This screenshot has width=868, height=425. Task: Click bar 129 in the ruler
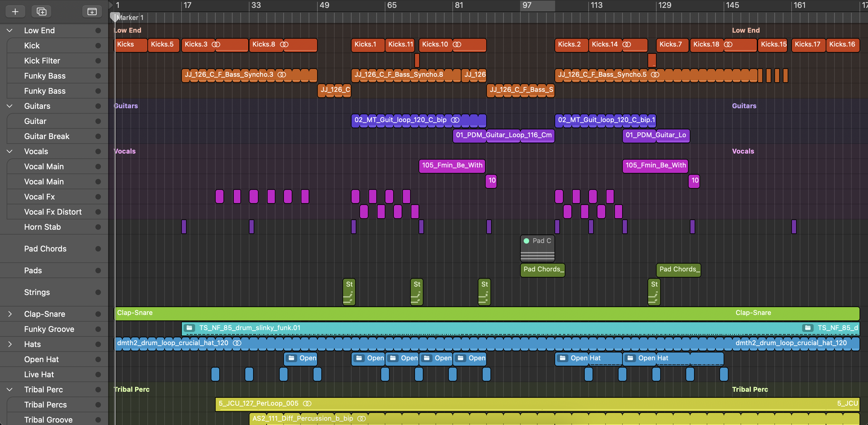[x=665, y=5]
